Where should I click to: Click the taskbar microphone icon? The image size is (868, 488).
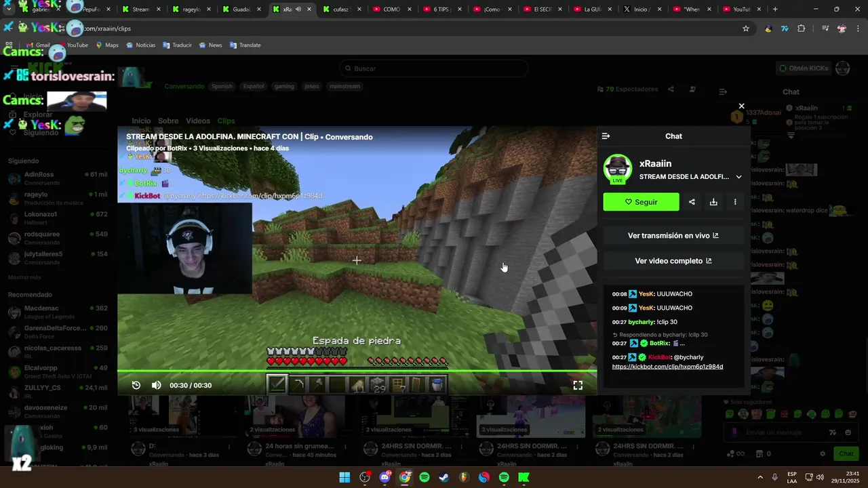point(774,477)
